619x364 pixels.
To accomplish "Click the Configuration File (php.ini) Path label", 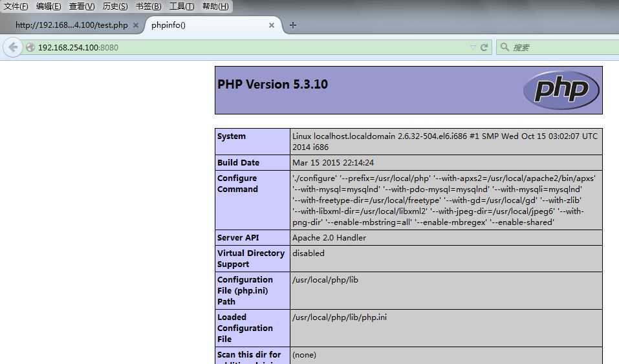I will click(x=244, y=290).
